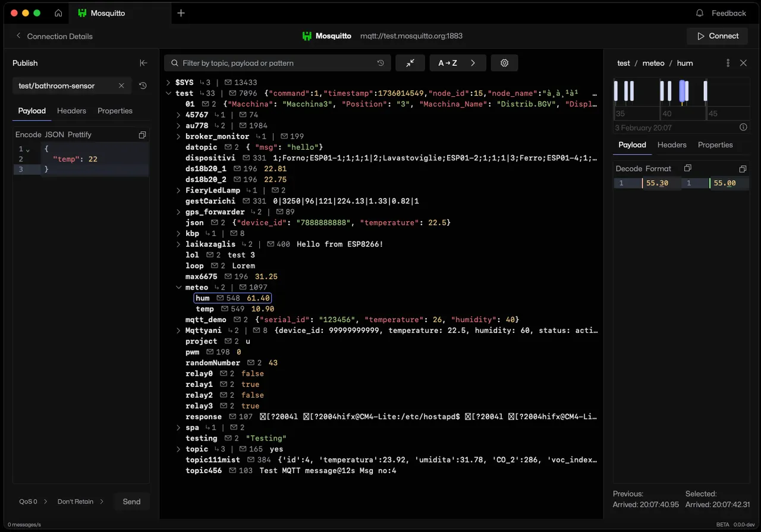761x532 pixels.
Task: Expand the broker_monitor topic
Action: pos(178,137)
